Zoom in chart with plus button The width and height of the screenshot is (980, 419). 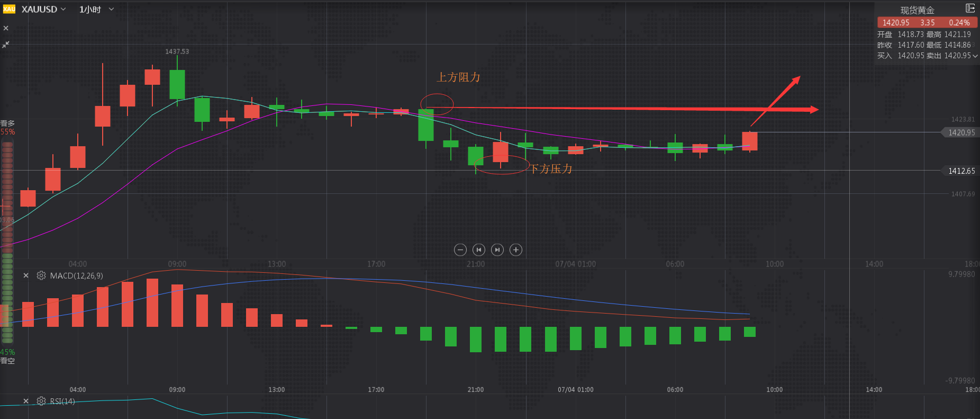(516, 249)
